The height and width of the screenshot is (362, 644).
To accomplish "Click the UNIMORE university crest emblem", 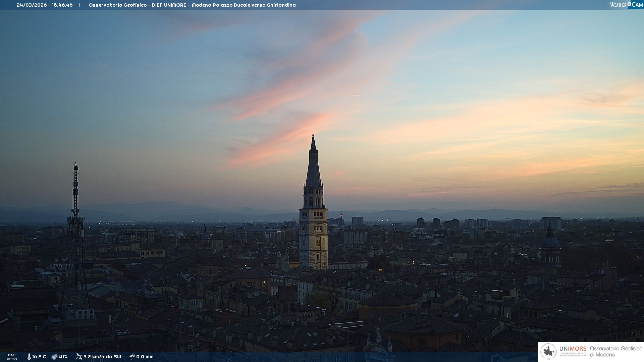I will [548, 352].
